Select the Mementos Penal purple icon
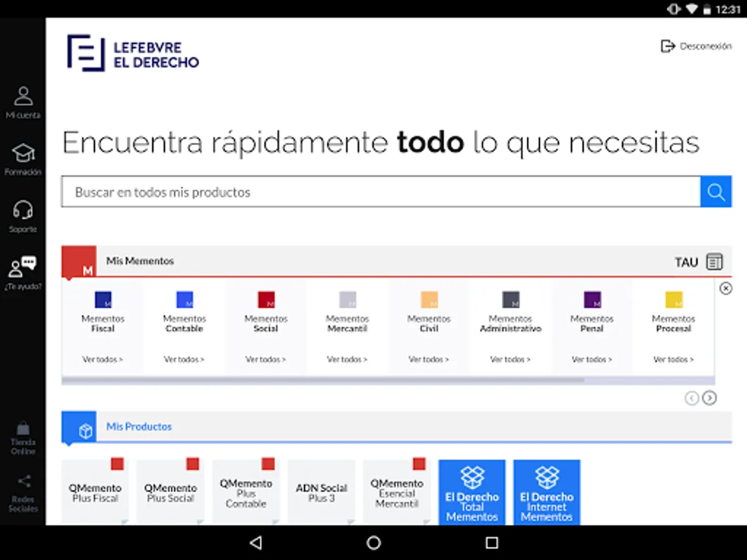The image size is (747, 560). [x=592, y=300]
